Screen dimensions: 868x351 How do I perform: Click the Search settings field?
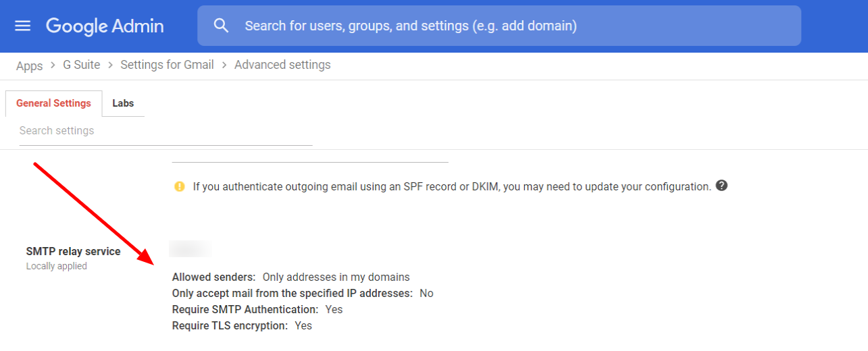point(165,130)
